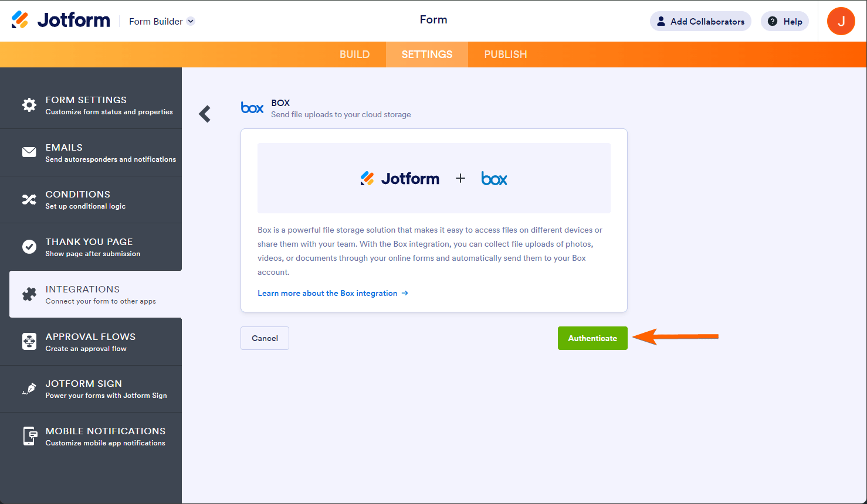Open the user avatar account menu
The height and width of the screenshot is (504, 867).
pyautogui.click(x=841, y=21)
